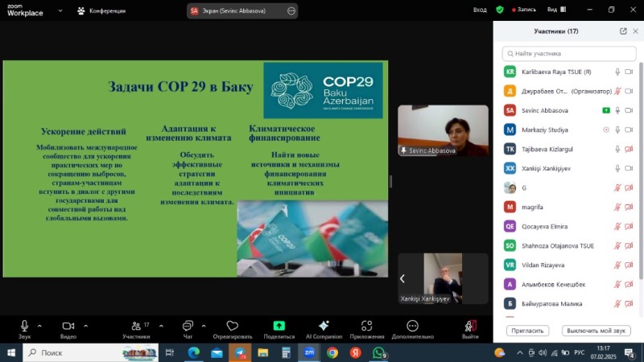This screenshot has width=644, height=362.
Task: Click the Пригласить invite button
Action: tap(527, 331)
